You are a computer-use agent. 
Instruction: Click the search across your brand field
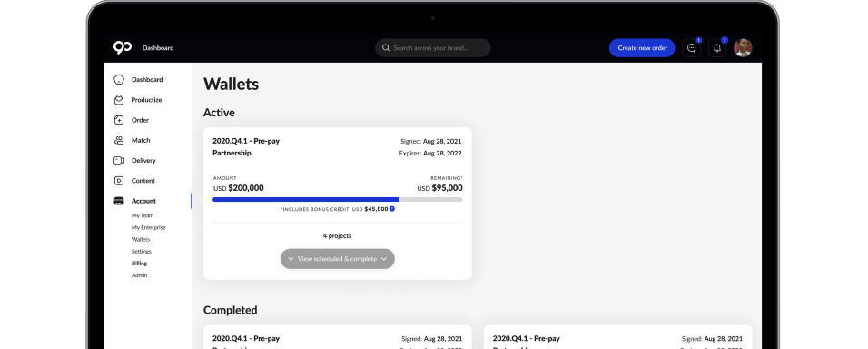tap(433, 48)
